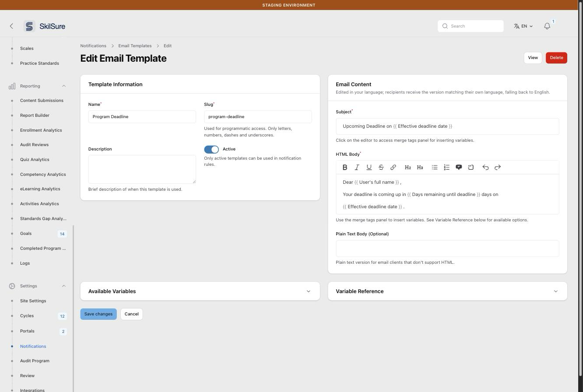Click the language translate icon
This screenshot has height=392, width=583.
[x=516, y=26]
